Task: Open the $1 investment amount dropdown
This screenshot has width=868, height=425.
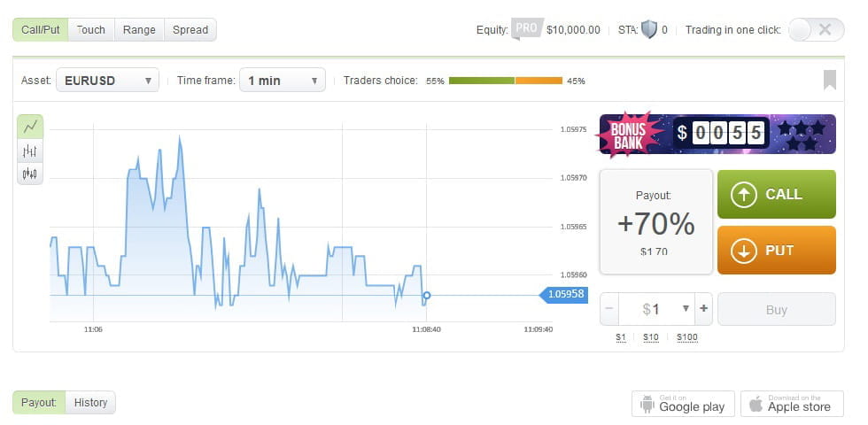Action: [657, 309]
